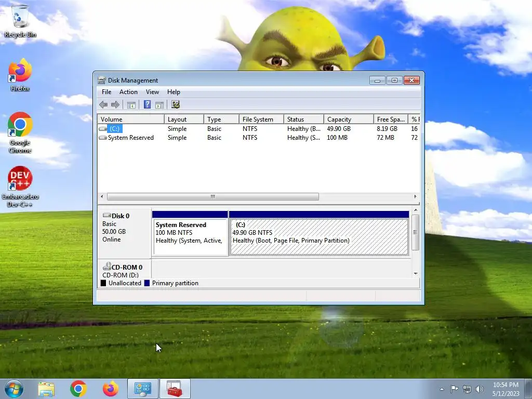
Task: Click the blue Primary partition legend swatch
Action: (147, 283)
